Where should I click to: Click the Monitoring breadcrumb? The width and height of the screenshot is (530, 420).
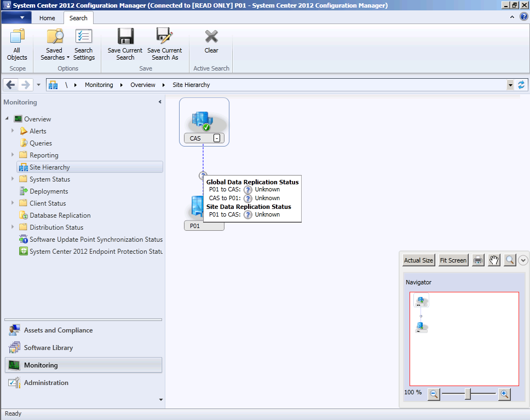[x=99, y=85]
